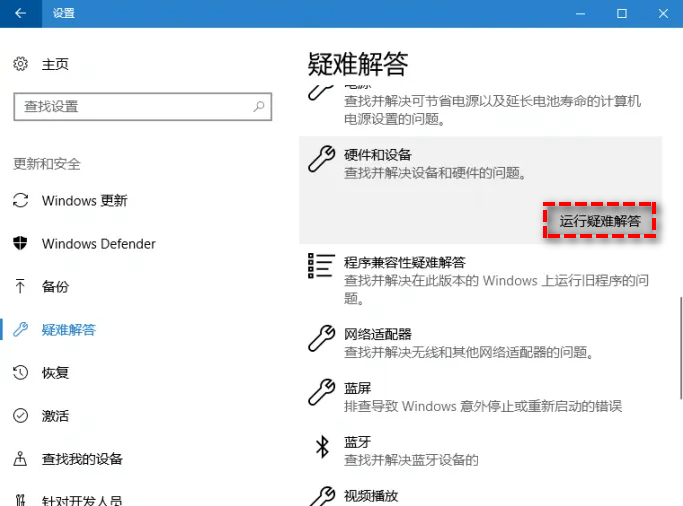
Task: Open 针对开发人员 developer page
Action: click(x=82, y=500)
